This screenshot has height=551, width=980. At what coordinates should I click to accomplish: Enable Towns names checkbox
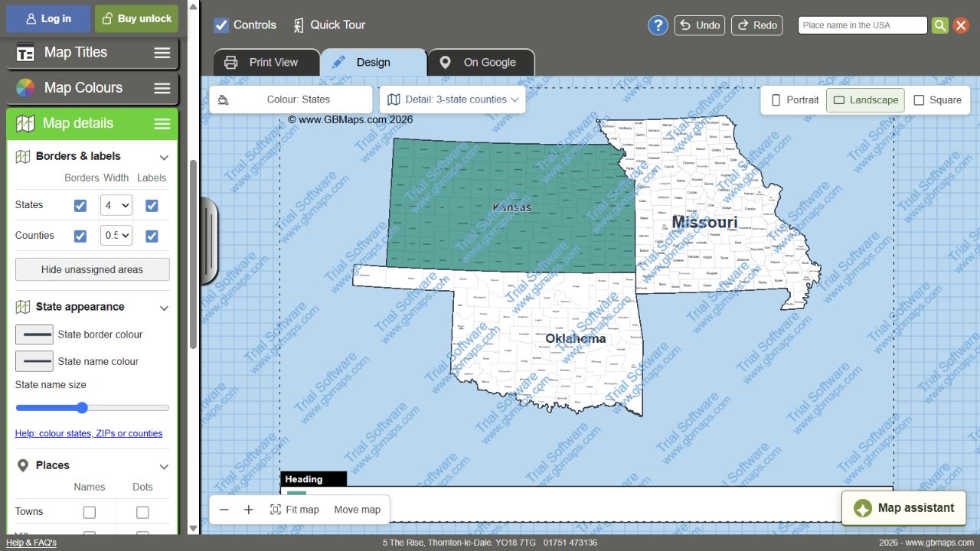tap(90, 512)
